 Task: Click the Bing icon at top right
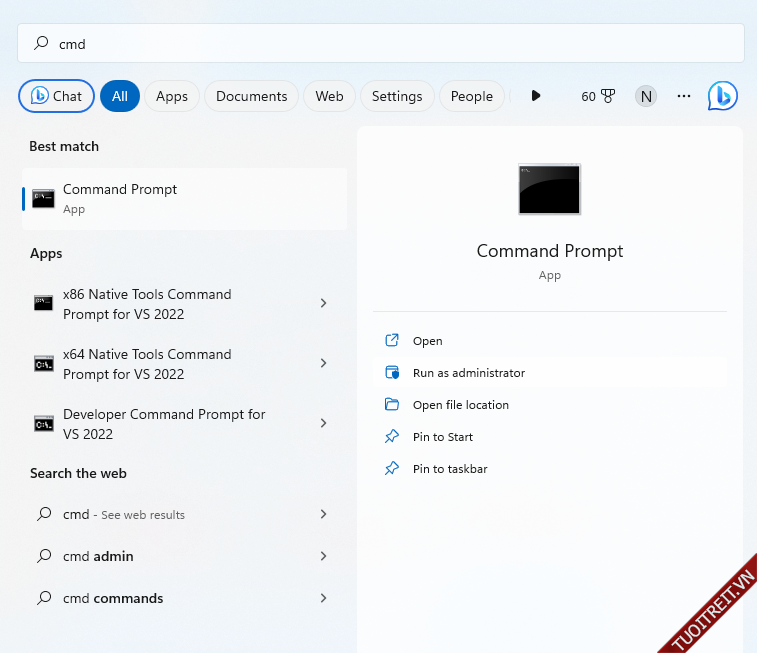[x=722, y=96]
